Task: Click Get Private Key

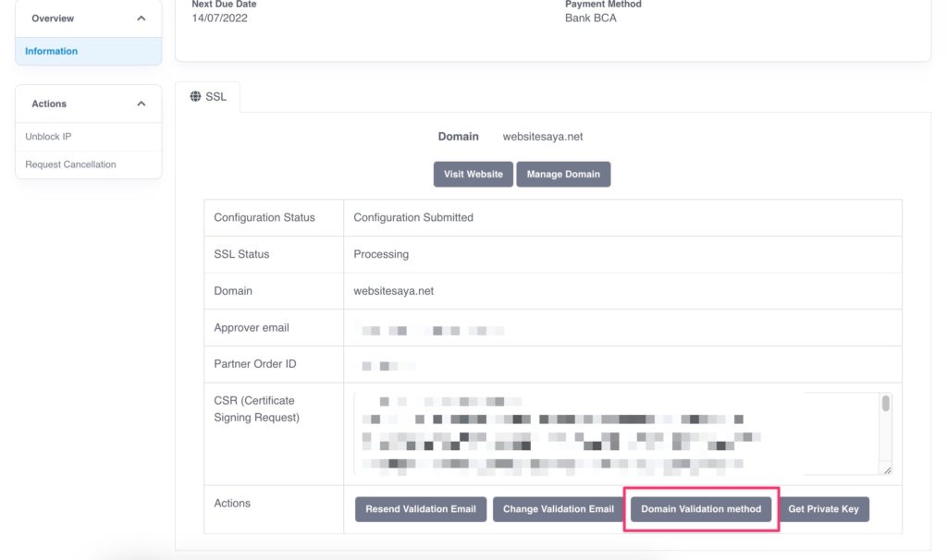Action: [823, 508]
